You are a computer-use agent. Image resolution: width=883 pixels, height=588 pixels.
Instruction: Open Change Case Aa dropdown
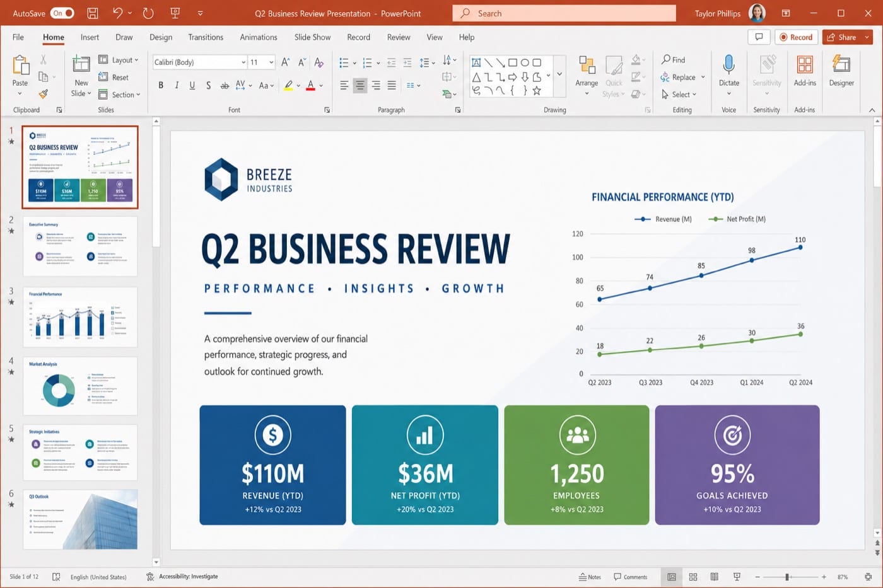tap(265, 85)
